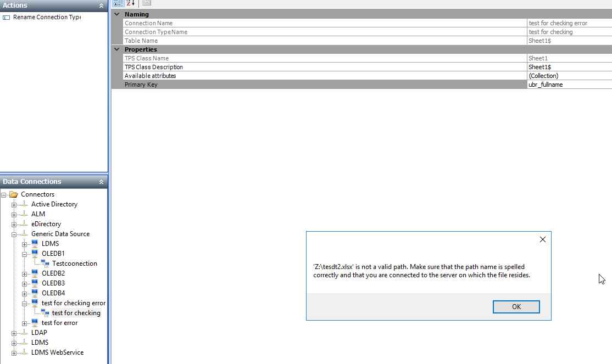Expand the OLEDB3 tree node
The image size is (612, 364).
tap(25, 283)
